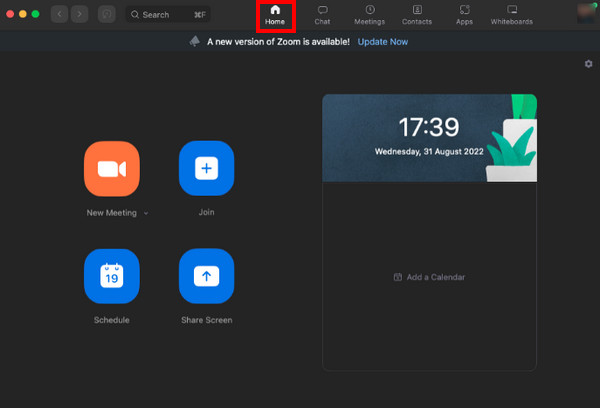600x408 pixels.
Task: Maximize the window with the green button
Action: point(35,14)
